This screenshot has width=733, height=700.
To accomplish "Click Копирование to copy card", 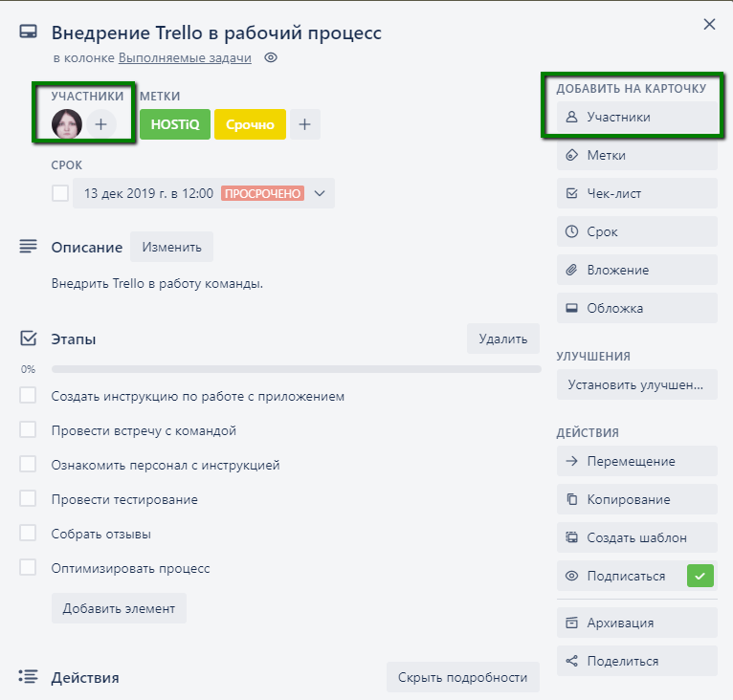I will point(636,499).
